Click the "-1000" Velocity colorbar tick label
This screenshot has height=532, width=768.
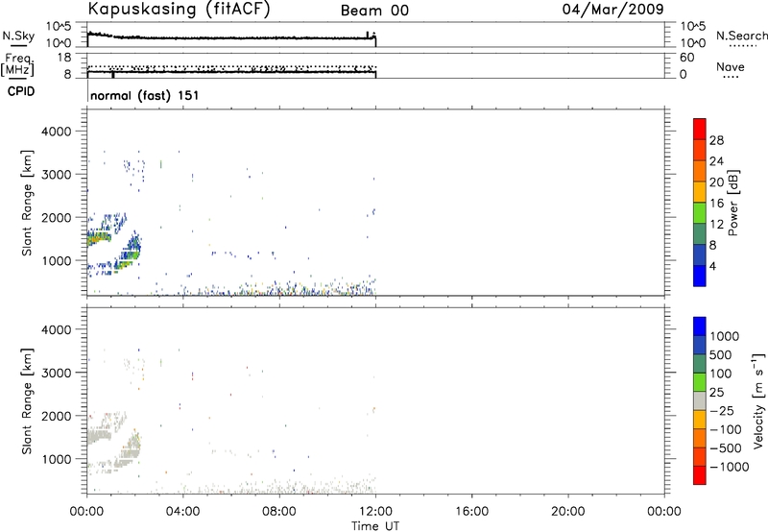pos(730,467)
